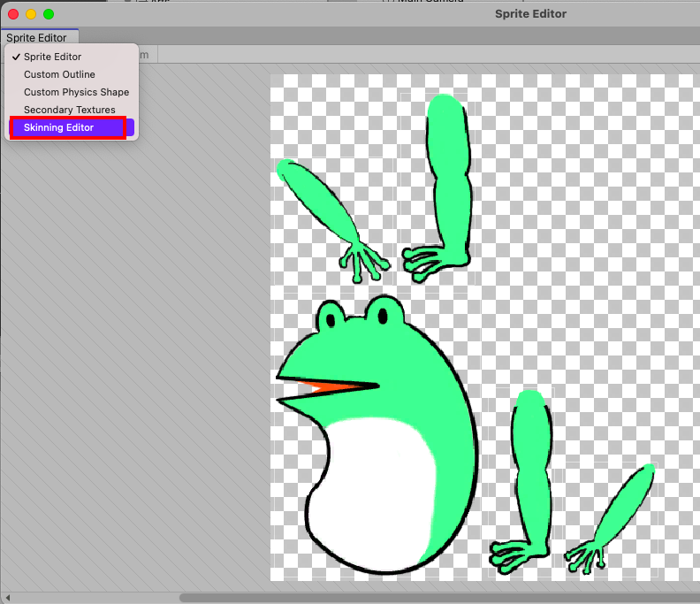The image size is (700, 604).
Task: Click the horizontal scrollbar thumb
Action: pos(439,597)
